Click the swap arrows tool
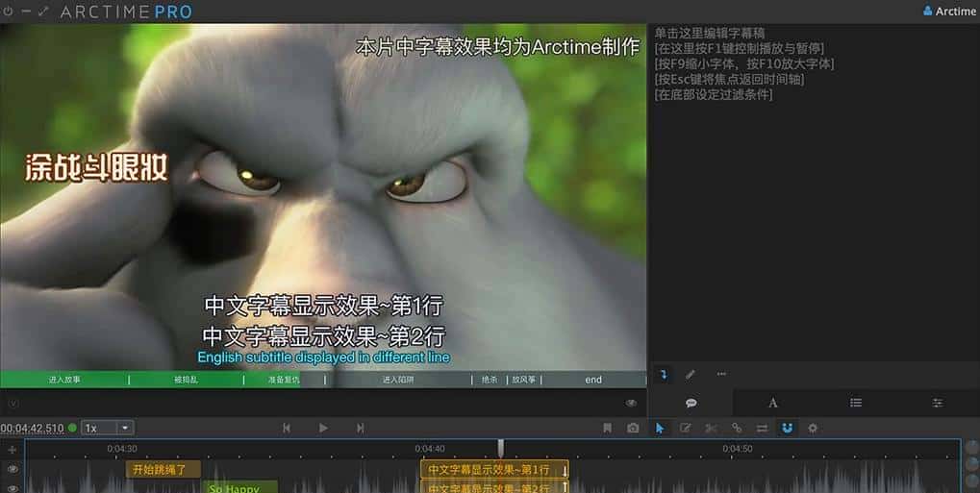 [x=762, y=428]
